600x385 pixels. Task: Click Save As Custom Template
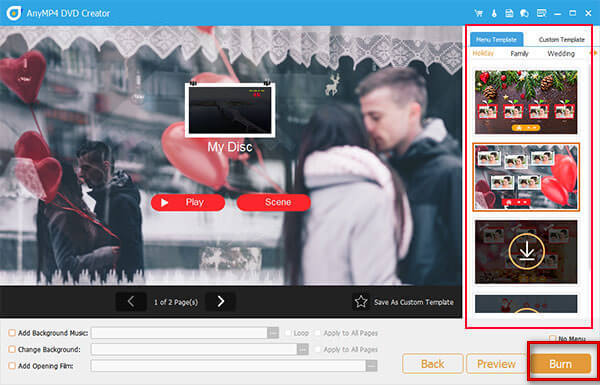tap(414, 302)
